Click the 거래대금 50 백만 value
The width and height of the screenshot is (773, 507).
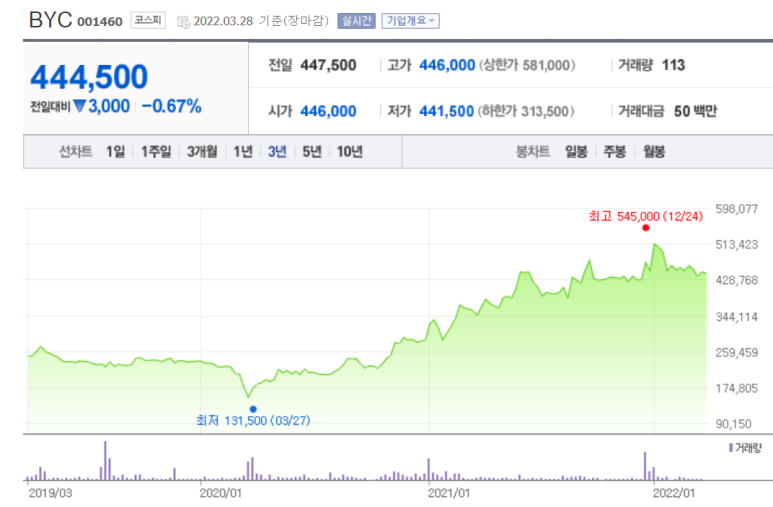click(696, 111)
